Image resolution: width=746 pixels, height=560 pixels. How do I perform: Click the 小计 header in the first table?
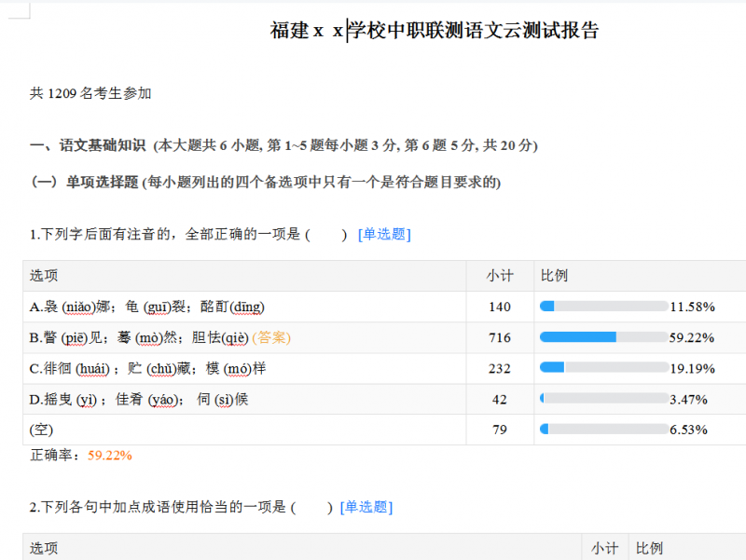[x=500, y=276]
